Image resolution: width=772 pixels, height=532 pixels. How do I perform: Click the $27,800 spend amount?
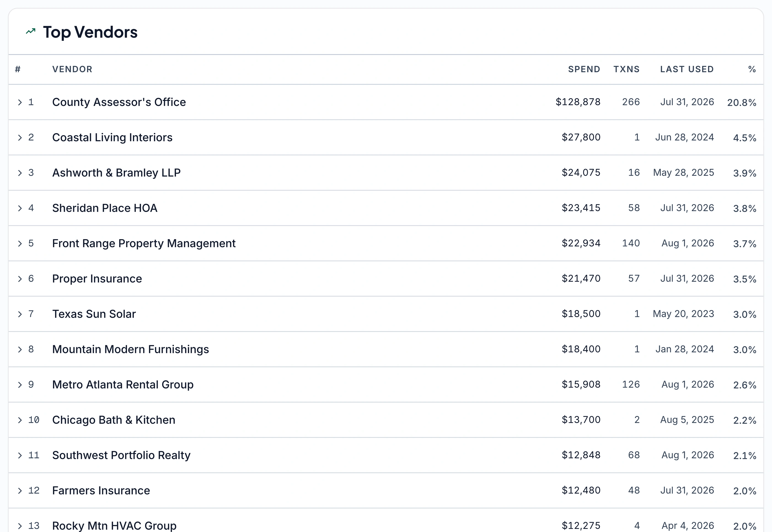[x=581, y=137]
